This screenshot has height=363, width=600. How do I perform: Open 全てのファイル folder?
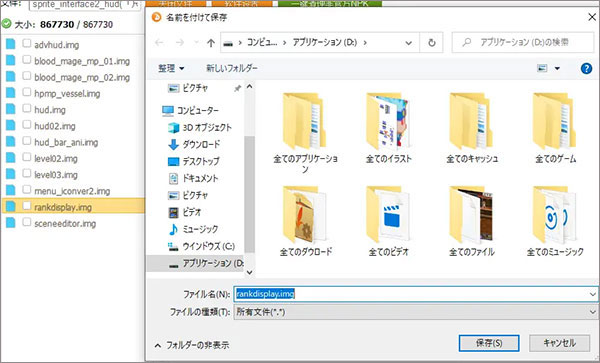click(472, 221)
